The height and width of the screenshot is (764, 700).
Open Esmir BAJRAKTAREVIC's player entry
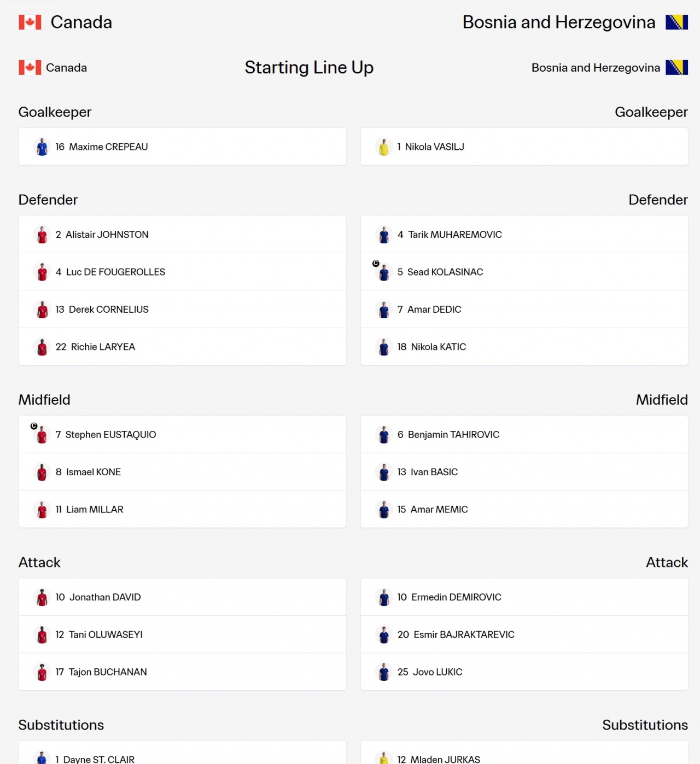click(524, 634)
